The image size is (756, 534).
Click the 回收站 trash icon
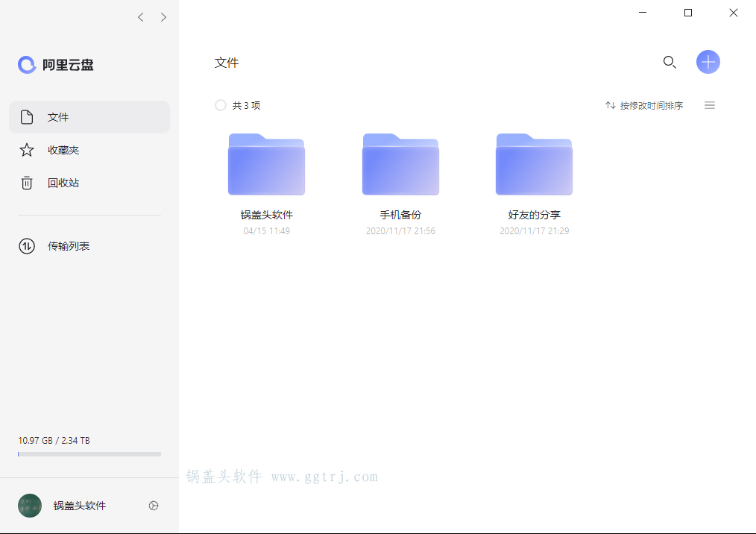point(27,183)
